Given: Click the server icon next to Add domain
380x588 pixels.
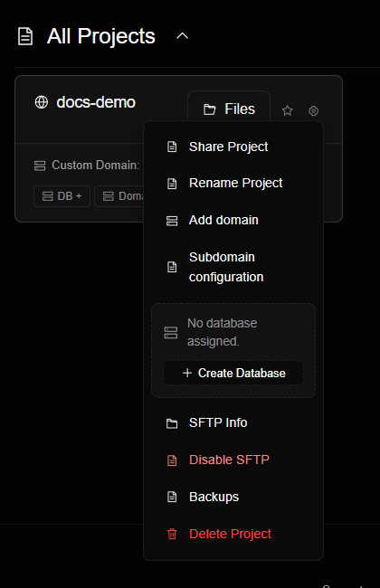Looking at the screenshot, I should pos(172,221).
